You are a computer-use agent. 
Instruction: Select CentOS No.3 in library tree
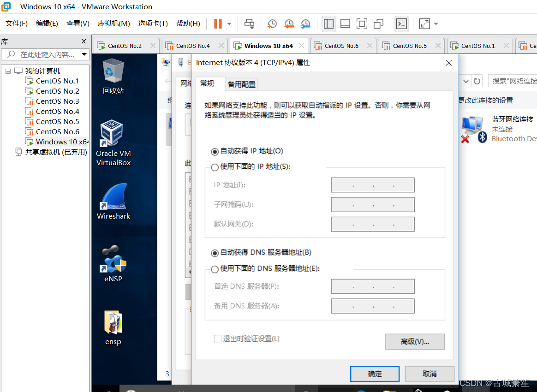click(x=57, y=101)
